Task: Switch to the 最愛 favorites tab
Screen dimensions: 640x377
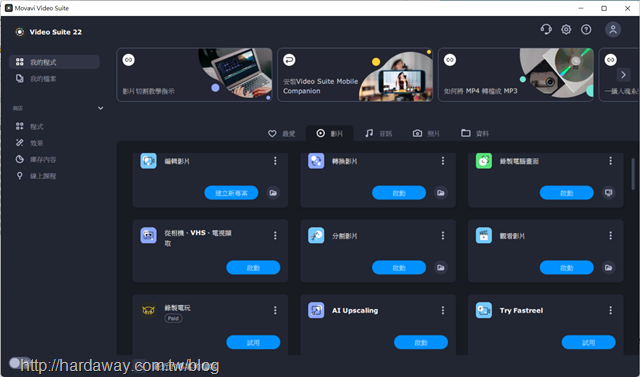Action: (282, 133)
